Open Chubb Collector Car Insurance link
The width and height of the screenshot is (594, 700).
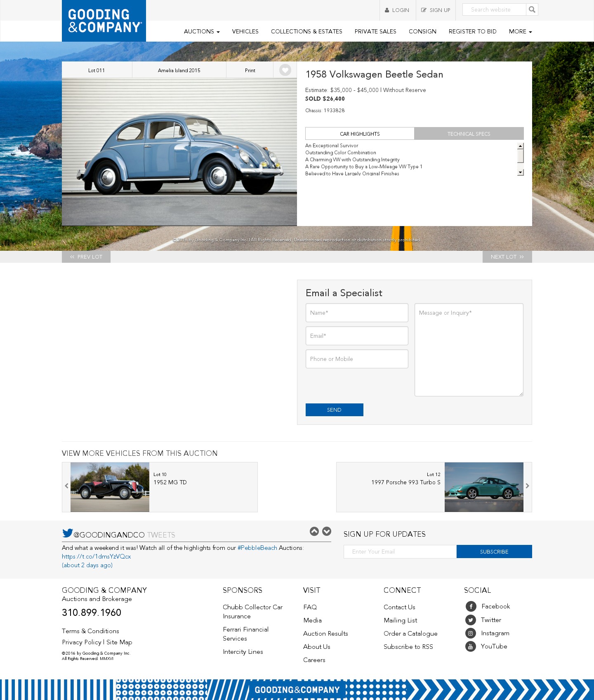[252, 612]
